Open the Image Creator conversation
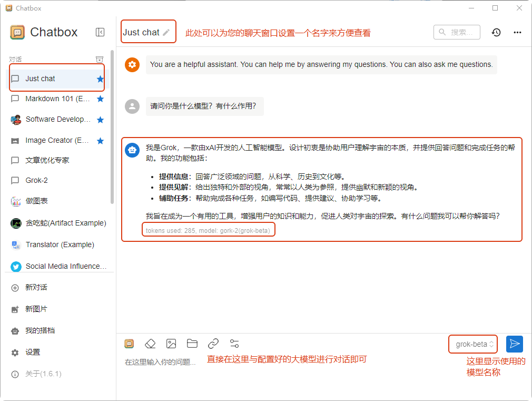This screenshot has width=532, height=401. [57, 141]
